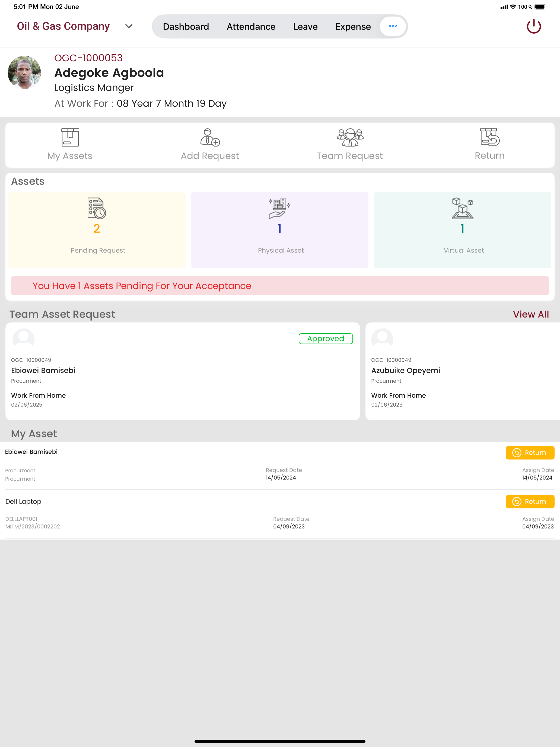The height and width of the screenshot is (747, 560).
Task: Tap the Physical Asset hand icon
Action: [279, 208]
